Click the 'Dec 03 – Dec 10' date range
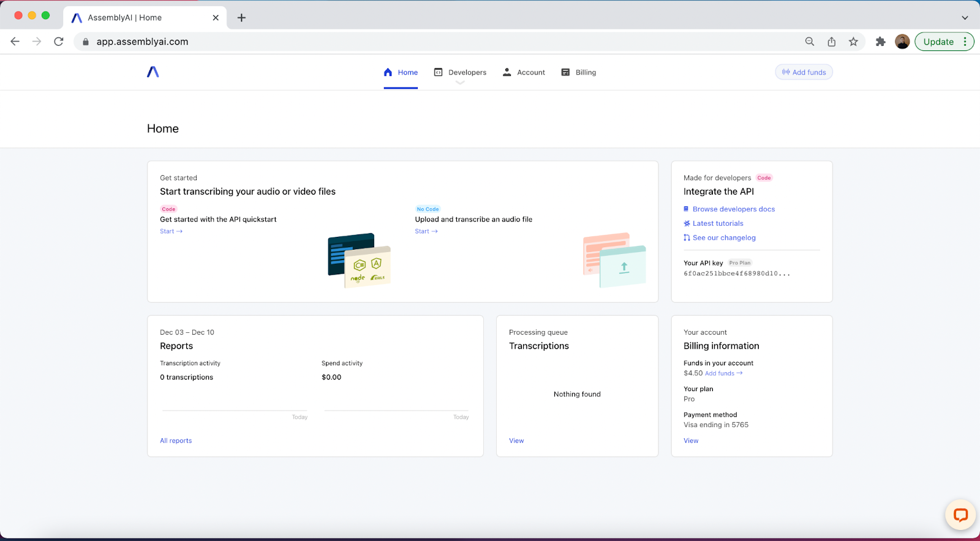 coord(187,332)
